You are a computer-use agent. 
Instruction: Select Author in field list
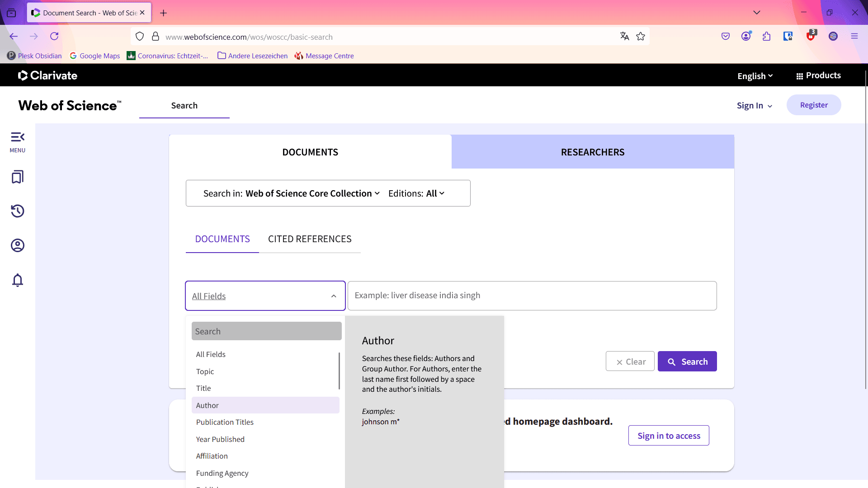[265, 405]
